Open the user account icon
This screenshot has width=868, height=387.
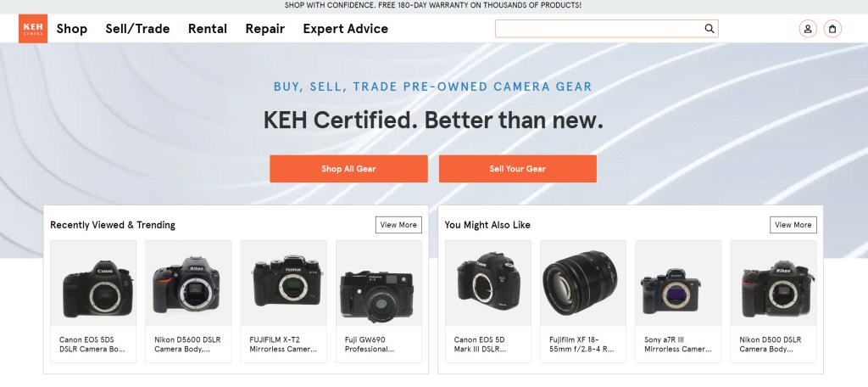pyautogui.click(x=808, y=29)
